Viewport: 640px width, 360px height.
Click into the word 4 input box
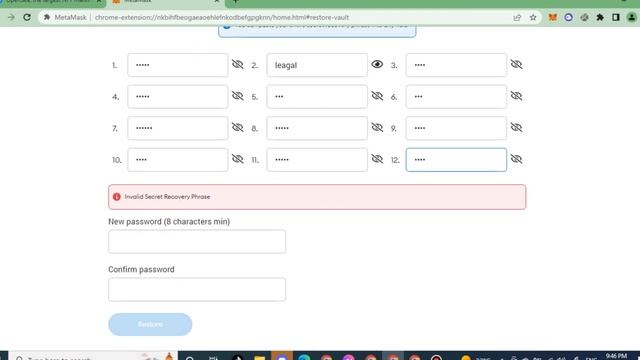(x=178, y=97)
